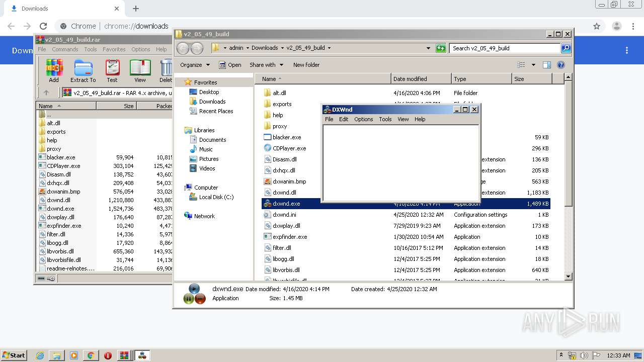Viewport: 644px width, 362px height.
Task: Click Open button in Explorer toolbar
Action: point(230,65)
